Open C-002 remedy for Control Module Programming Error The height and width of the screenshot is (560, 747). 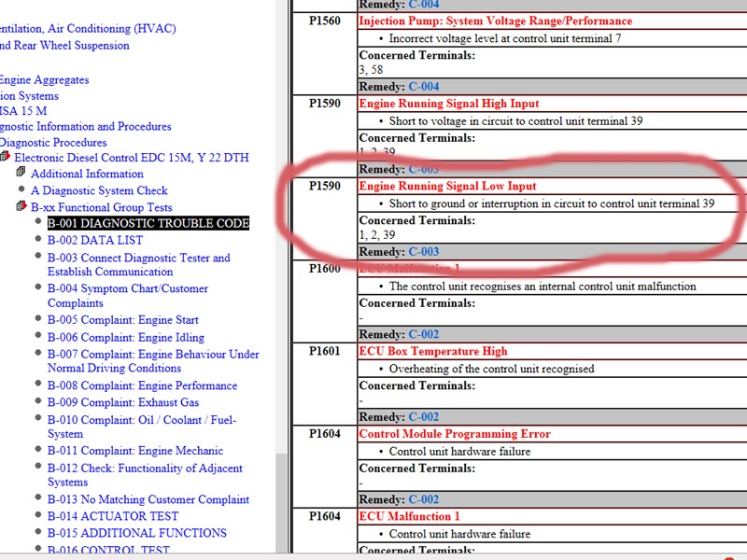pos(424,499)
